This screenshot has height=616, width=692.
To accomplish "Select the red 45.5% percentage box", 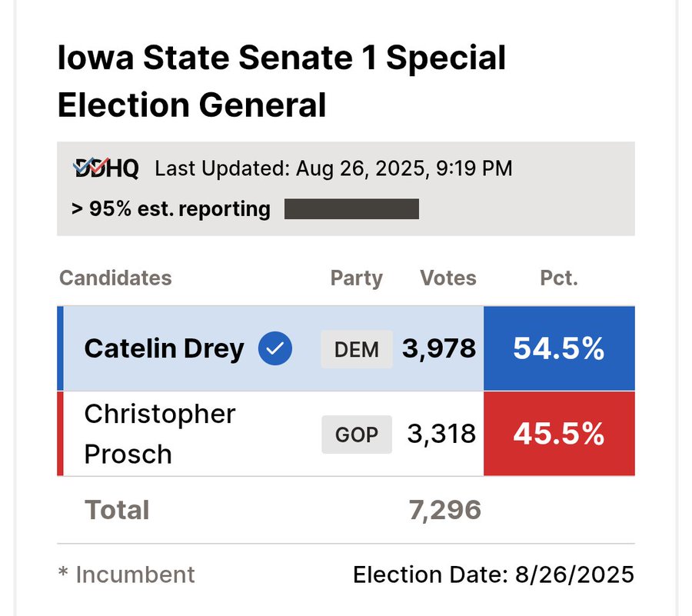I will (559, 435).
